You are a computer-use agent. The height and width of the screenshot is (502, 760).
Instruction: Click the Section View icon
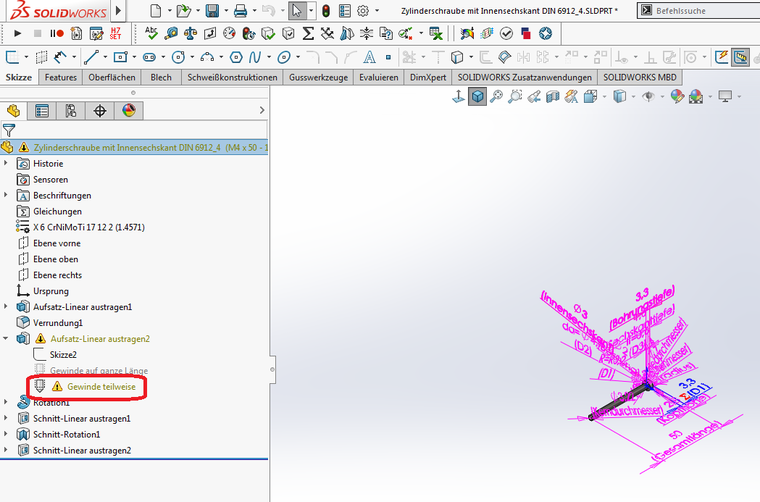point(553,96)
